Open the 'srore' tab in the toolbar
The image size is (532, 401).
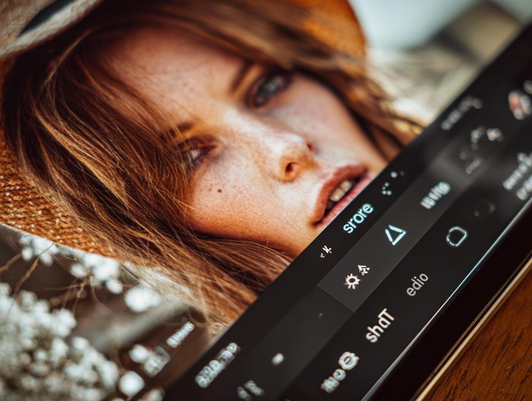coord(358,217)
